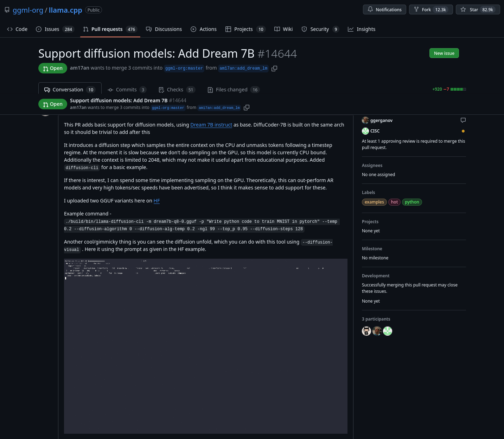Click the diffusion-cli code snippet
This screenshot has width=504, height=439.
click(x=82, y=168)
